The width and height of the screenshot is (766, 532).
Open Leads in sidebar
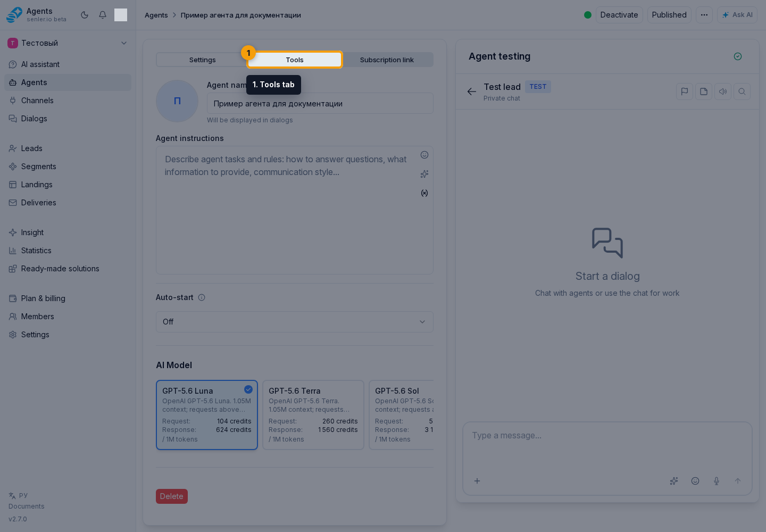pyautogui.click(x=68, y=148)
